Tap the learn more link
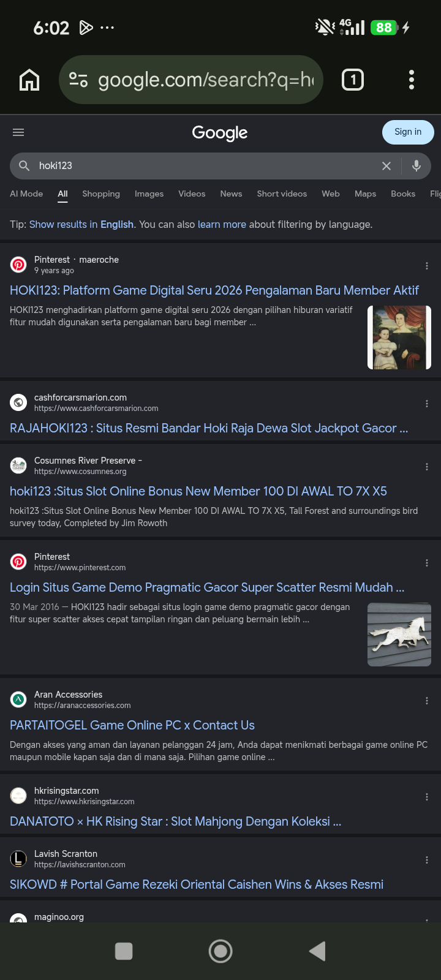 click(222, 224)
